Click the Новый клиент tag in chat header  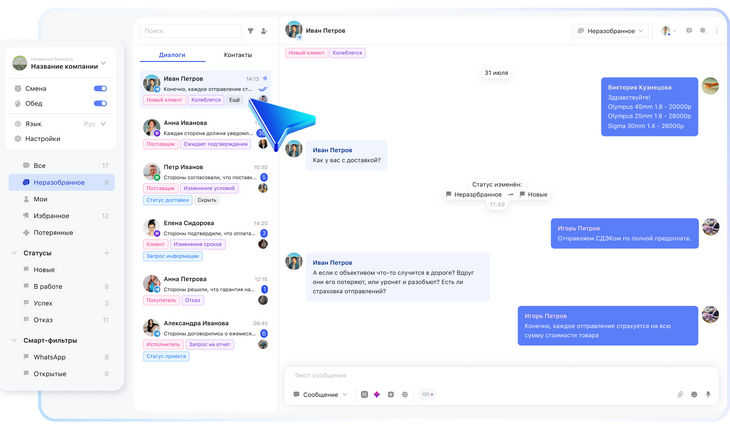point(306,53)
